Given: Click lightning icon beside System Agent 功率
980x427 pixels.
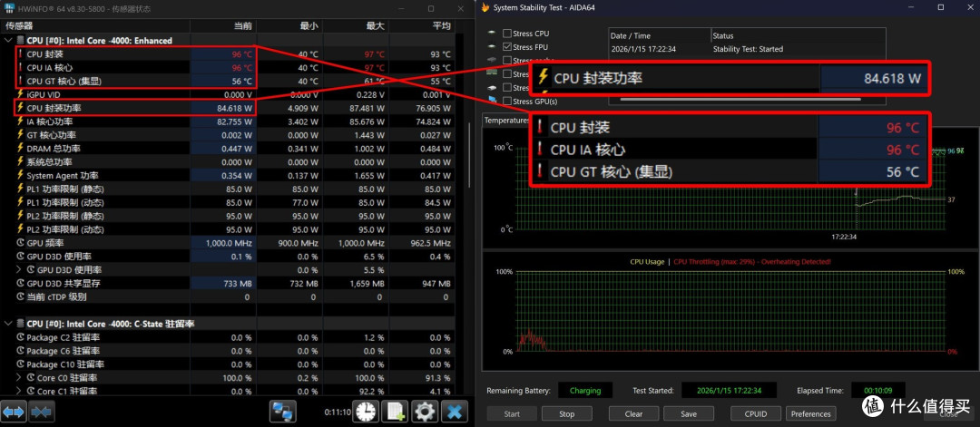Looking at the screenshot, I should tap(20, 176).
